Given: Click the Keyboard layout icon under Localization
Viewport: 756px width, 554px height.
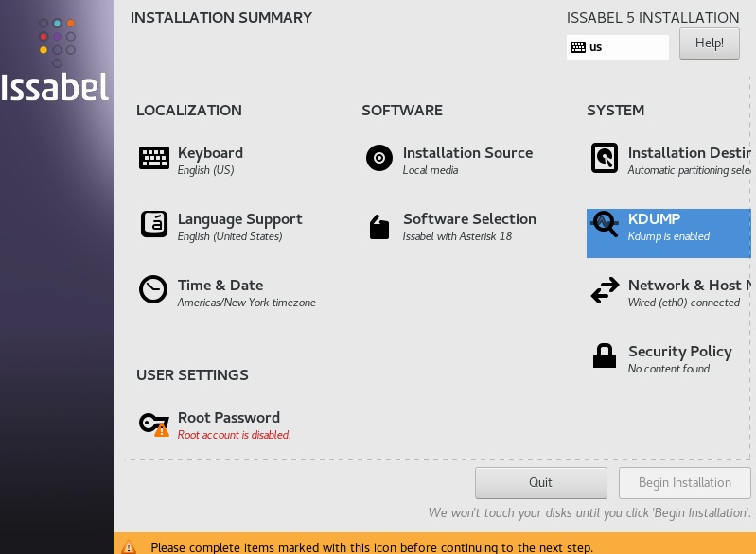Looking at the screenshot, I should [x=153, y=158].
